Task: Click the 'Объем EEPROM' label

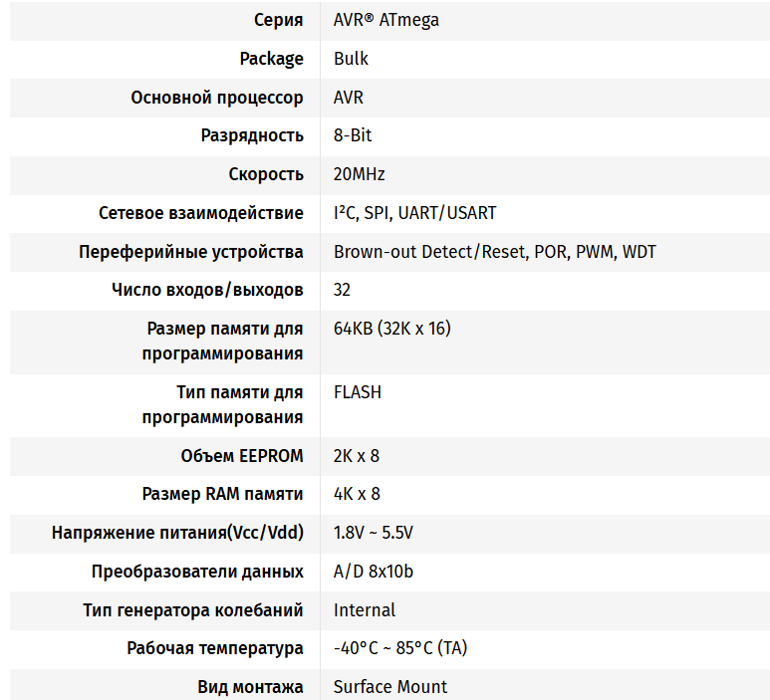Action: 242,456
